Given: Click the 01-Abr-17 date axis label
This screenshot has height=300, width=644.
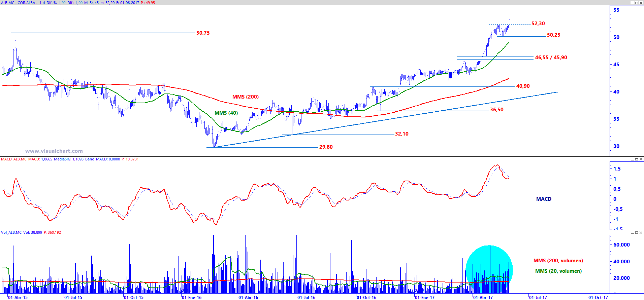Looking at the screenshot, I should [483, 297].
